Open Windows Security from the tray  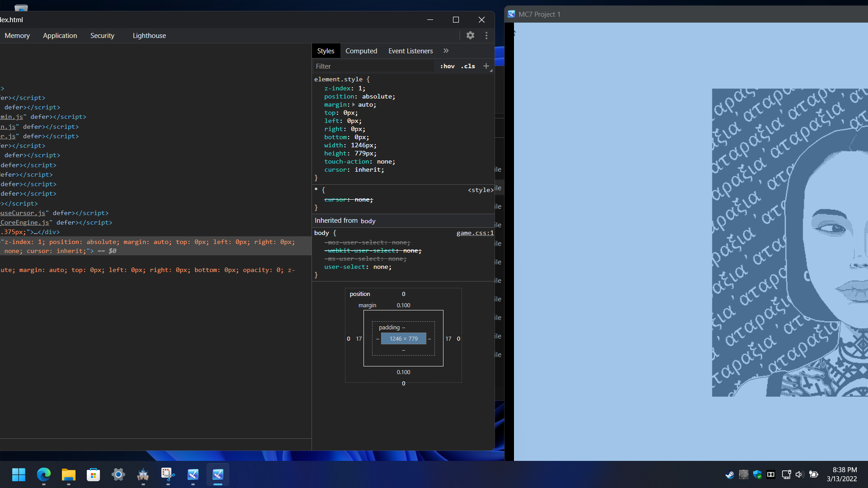[x=757, y=475]
